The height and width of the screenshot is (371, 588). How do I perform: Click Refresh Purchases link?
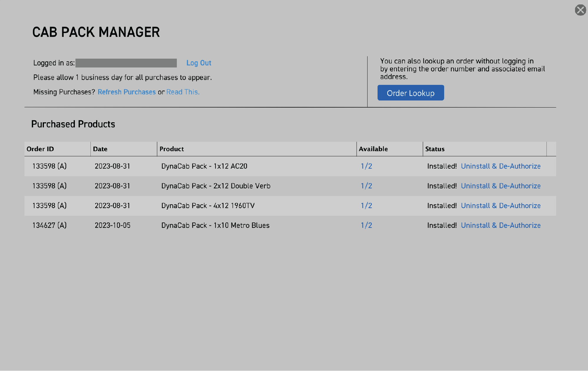[126, 92]
